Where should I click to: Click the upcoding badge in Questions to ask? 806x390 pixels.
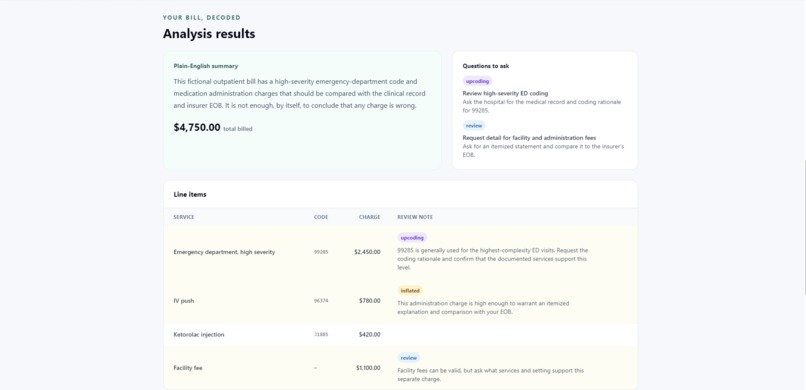478,81
